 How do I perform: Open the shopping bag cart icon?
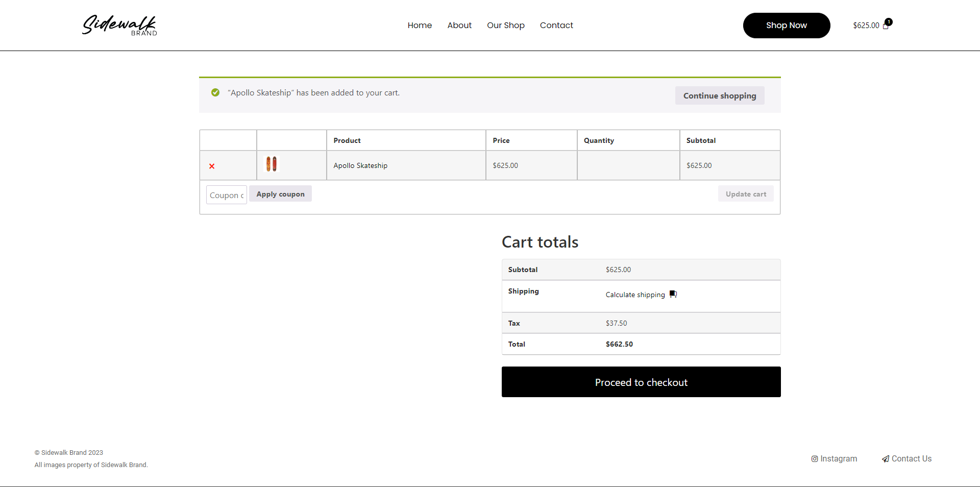pyautogui.click(x=886, y=26)
